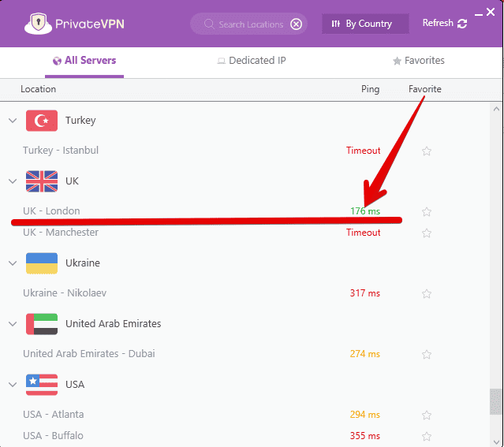This screenshot has height=447, width=504.
Task: Click the Turkey flag icon
Action: tap(42, 121)
